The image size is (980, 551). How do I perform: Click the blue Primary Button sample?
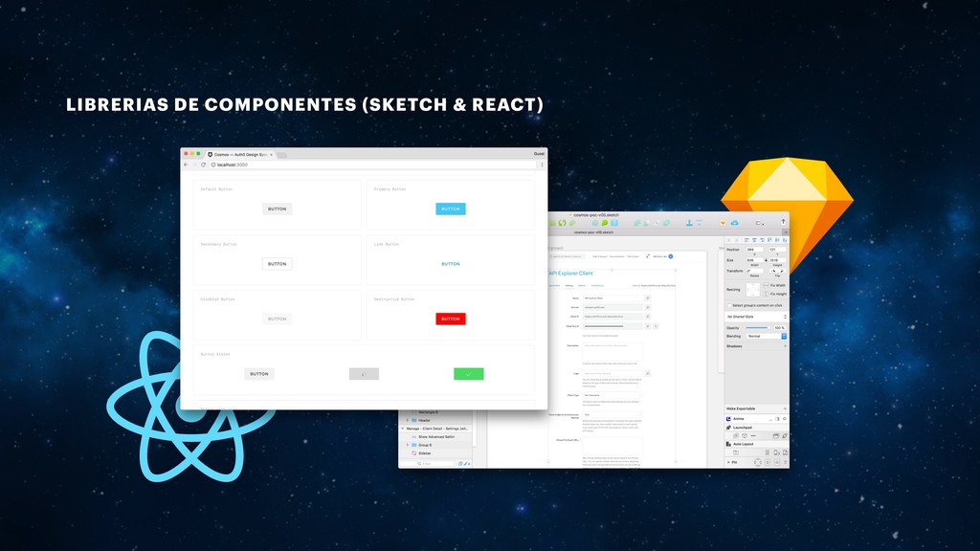click(451, 209)
